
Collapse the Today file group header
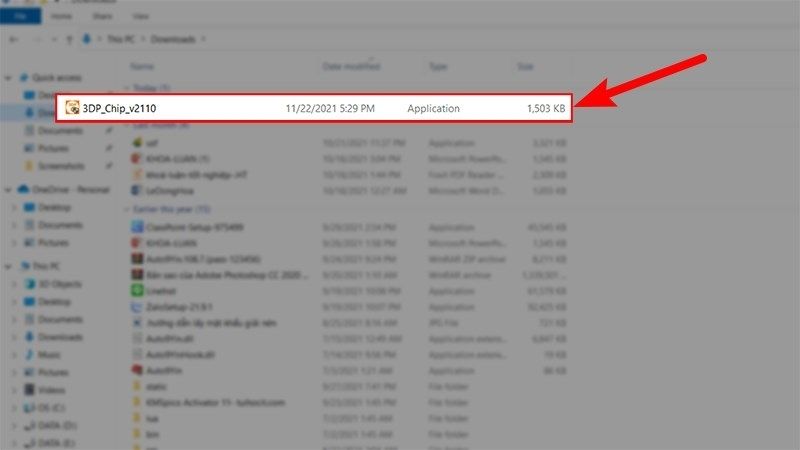[126, 87]
